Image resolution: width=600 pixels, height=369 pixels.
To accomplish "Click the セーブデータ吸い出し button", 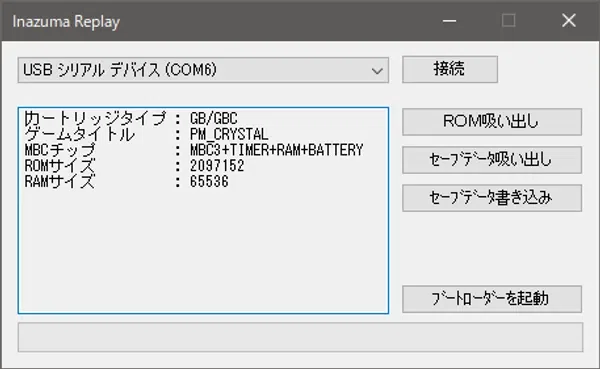I will 492,160.
